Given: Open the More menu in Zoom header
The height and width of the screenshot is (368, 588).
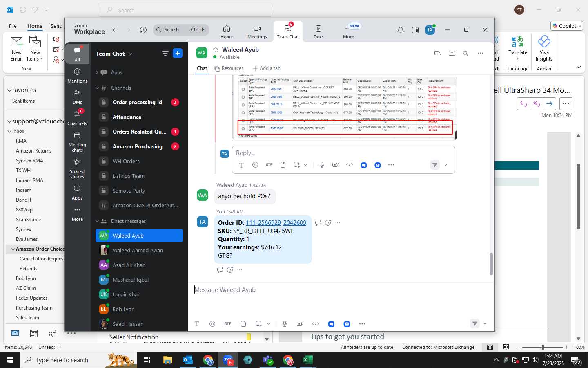Looking at the screenshot, I should (x=348, y=32).
